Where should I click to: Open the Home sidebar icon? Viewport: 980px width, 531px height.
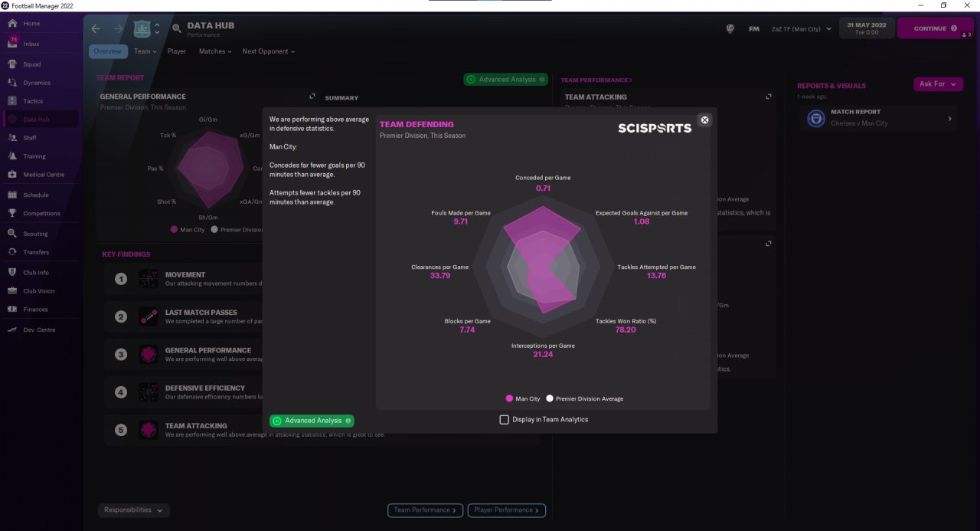[x=12, y=23]
